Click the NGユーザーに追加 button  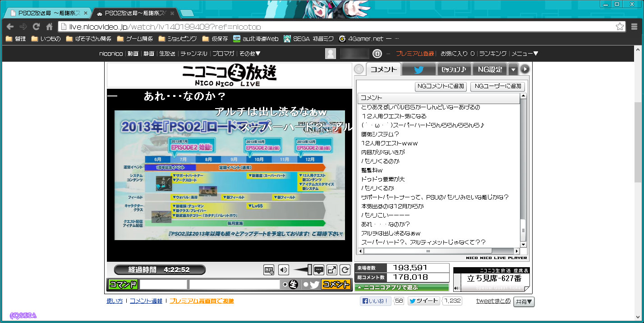[497, 86]
